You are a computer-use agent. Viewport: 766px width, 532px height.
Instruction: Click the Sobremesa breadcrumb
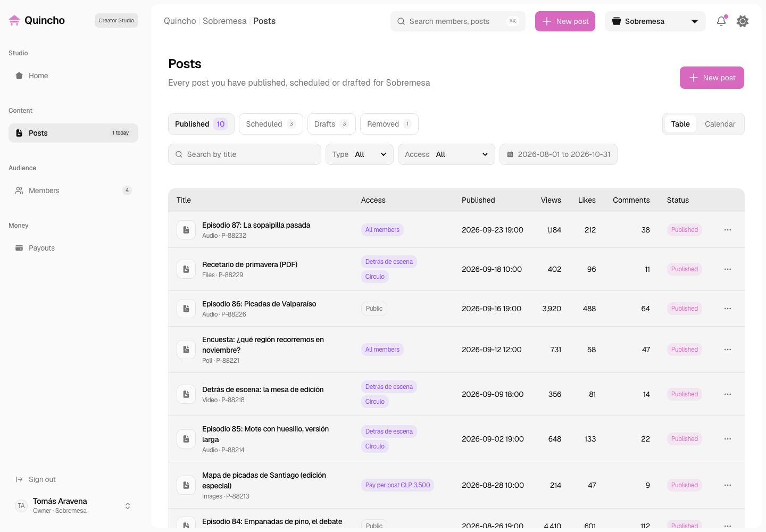pos(224,21)
